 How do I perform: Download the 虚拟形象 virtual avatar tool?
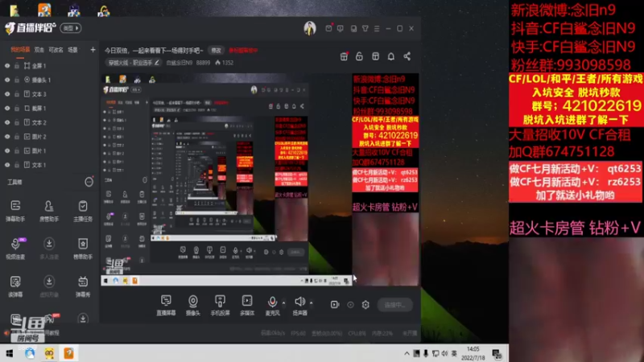(49, 286)
